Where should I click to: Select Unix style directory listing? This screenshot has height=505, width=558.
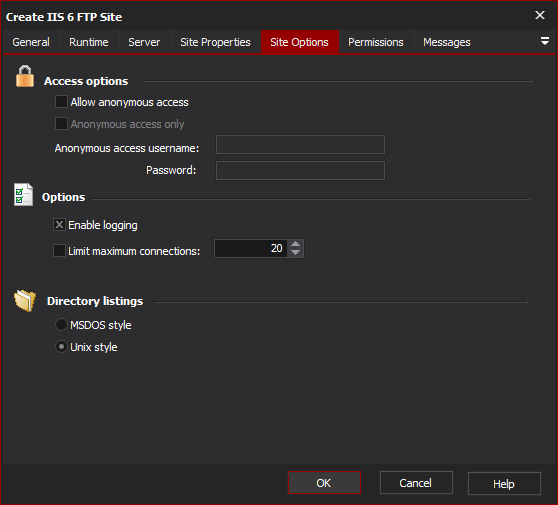pyautogui.click(x=61, y=347)
